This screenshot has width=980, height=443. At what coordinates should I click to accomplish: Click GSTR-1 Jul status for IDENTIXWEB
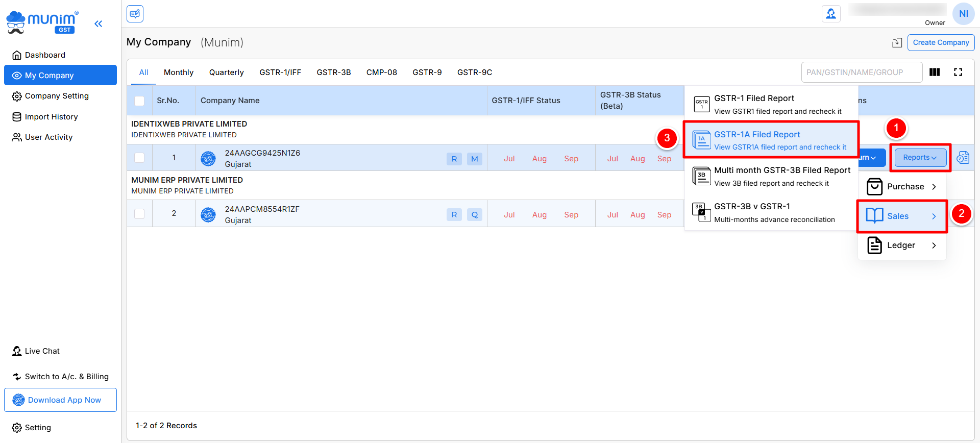tap(509, 159)
